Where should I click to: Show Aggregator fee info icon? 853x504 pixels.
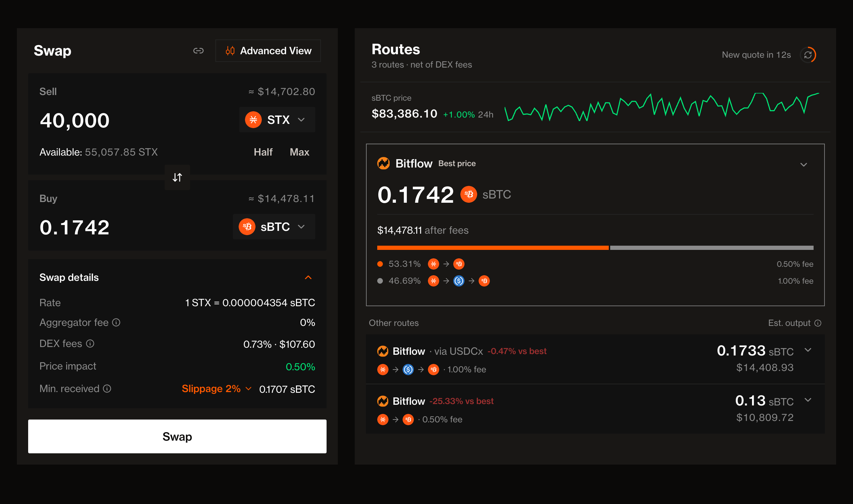tap(116, 322)
